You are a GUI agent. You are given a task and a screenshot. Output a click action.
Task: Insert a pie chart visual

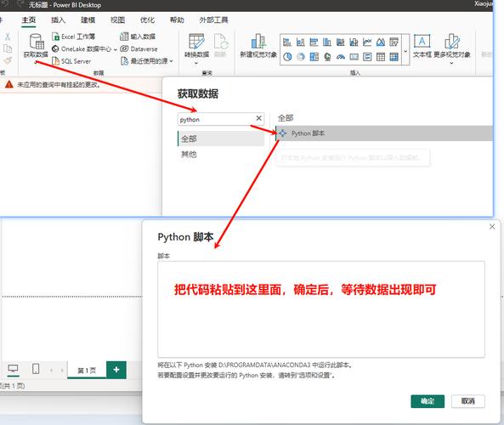pos(287,57)
